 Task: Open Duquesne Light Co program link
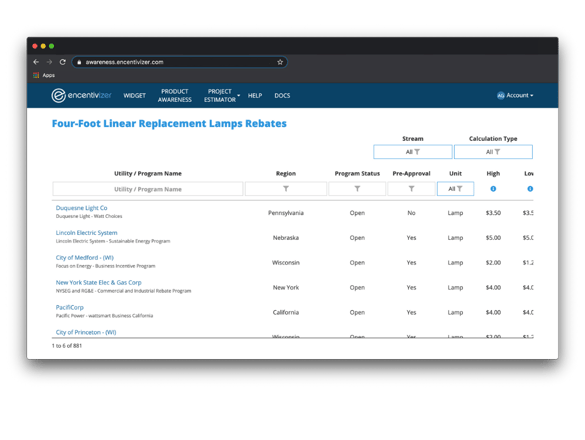pos(81,208)
